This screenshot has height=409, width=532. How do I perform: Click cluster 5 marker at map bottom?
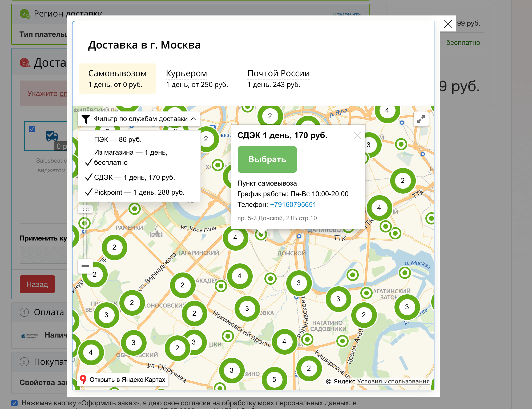274,379
